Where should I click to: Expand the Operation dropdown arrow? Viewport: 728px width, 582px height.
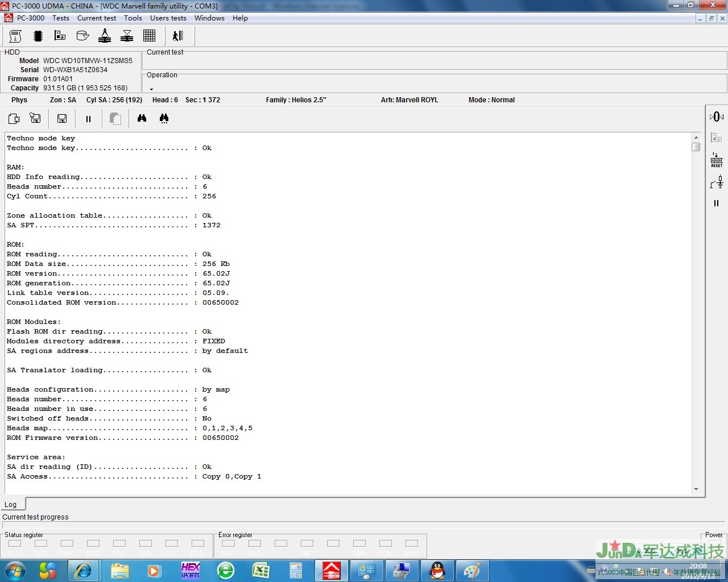coord(151,89)
